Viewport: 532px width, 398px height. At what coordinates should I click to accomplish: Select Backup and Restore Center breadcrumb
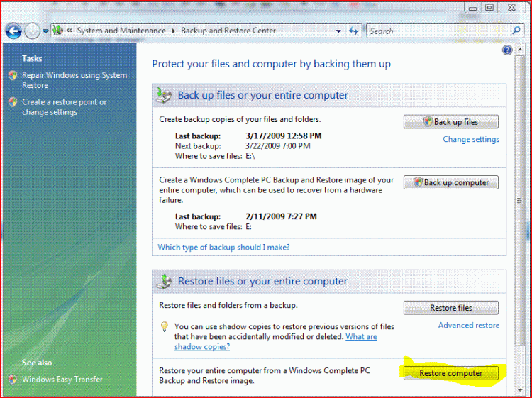click(228, 31)
